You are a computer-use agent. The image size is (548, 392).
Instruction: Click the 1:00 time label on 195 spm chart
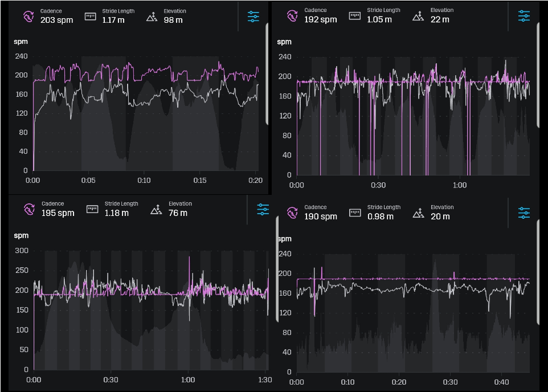[188, 380]
